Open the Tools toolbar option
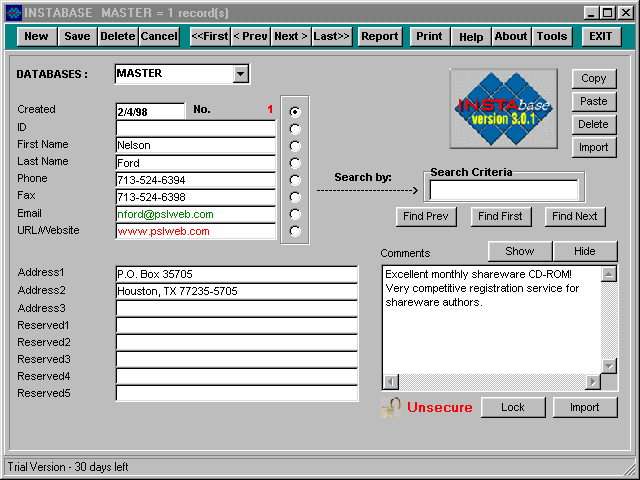This screenshot has width=640, height=480. [x=551, y=36]
